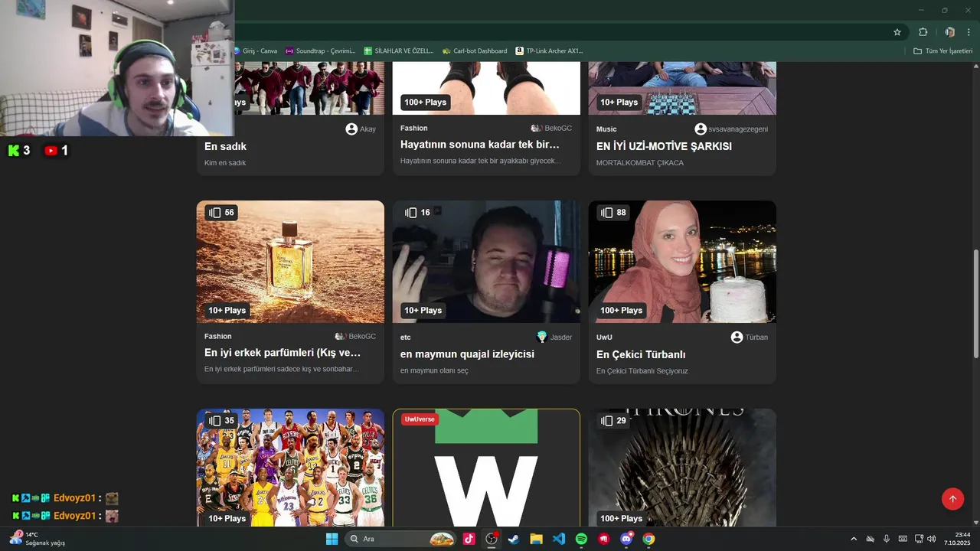Open the basketball players collage thumbnail

click(x=290, y=468)
